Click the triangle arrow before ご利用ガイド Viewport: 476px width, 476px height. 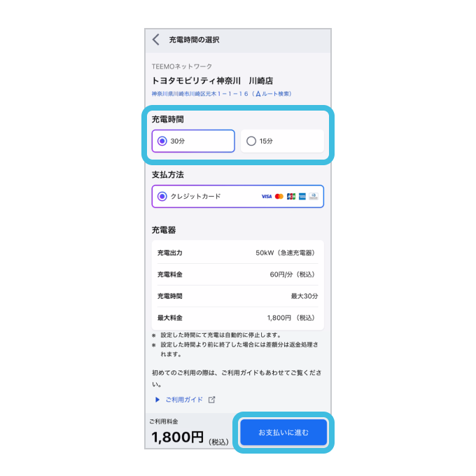[157, 400]
